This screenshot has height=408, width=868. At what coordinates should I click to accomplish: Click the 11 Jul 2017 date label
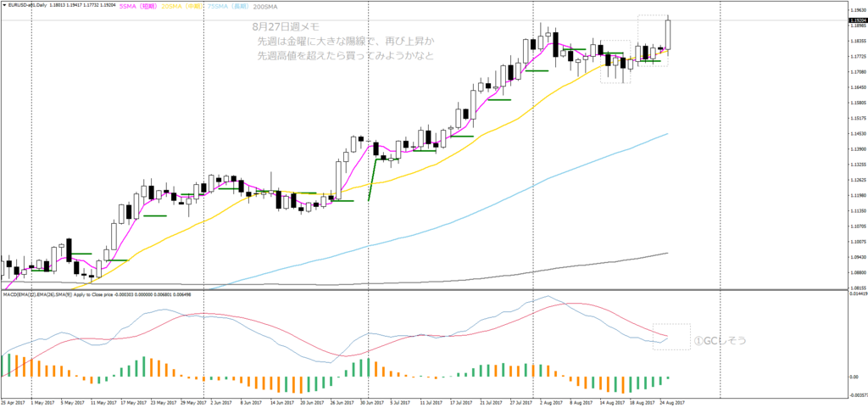click(430, 403)
